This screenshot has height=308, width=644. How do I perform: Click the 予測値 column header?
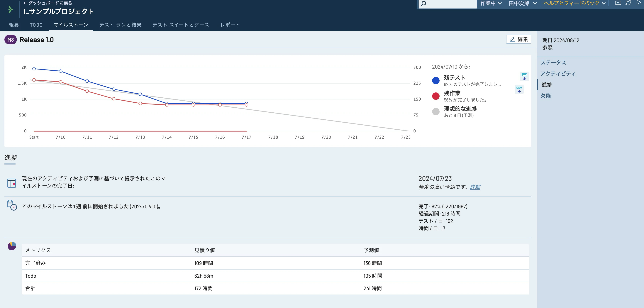click(x=371, y=250)
